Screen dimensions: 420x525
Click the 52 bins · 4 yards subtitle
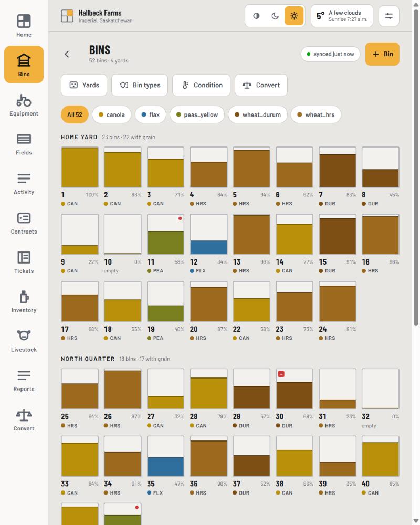[109, 60]
